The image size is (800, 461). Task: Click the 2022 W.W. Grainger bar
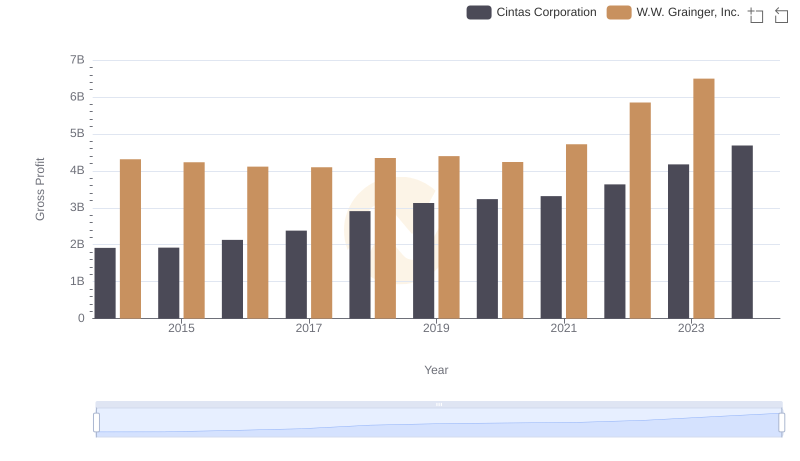pos(640,211)
